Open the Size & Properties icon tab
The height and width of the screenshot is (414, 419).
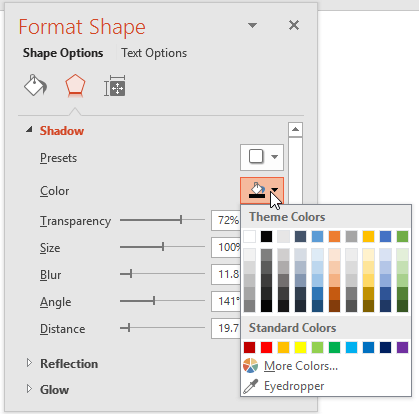[x=115, y=86]
